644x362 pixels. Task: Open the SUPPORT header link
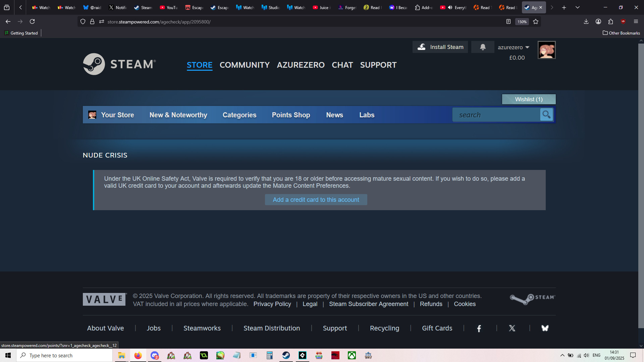click(x=378, y=65)
